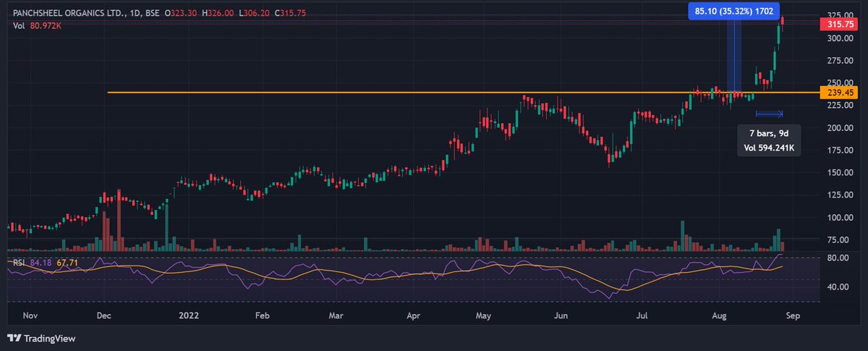The image size is (868, 351).
Task: Click Aug on the time axis
Action: click(718, 316)
